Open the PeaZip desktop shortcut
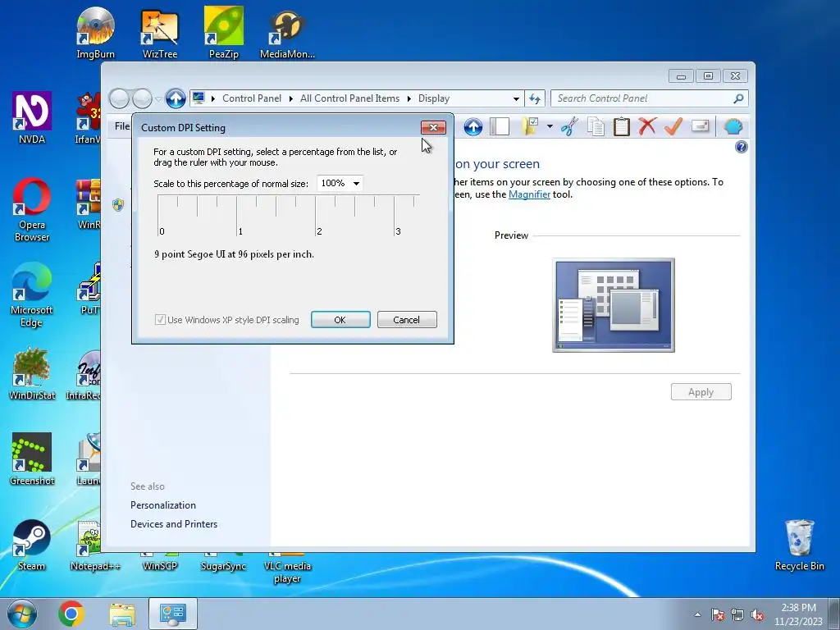840x630 pixels. click(x=223, y=33)
